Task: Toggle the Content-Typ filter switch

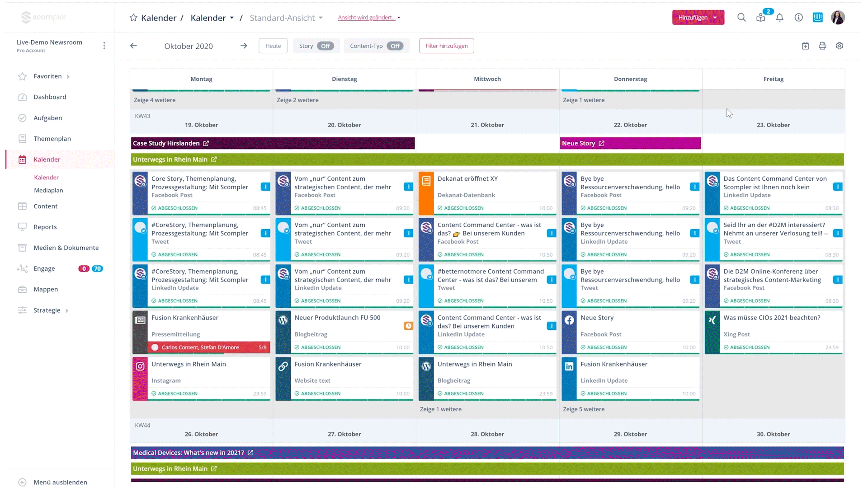Action: 395,46
